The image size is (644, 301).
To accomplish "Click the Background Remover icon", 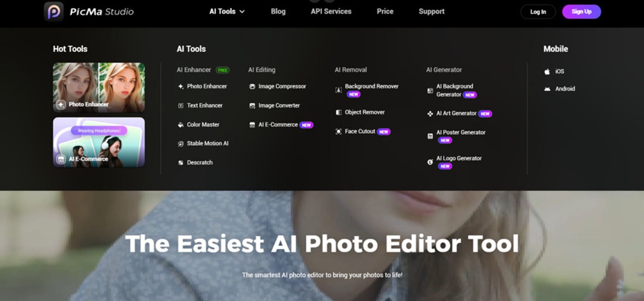I will coord(338,90).
